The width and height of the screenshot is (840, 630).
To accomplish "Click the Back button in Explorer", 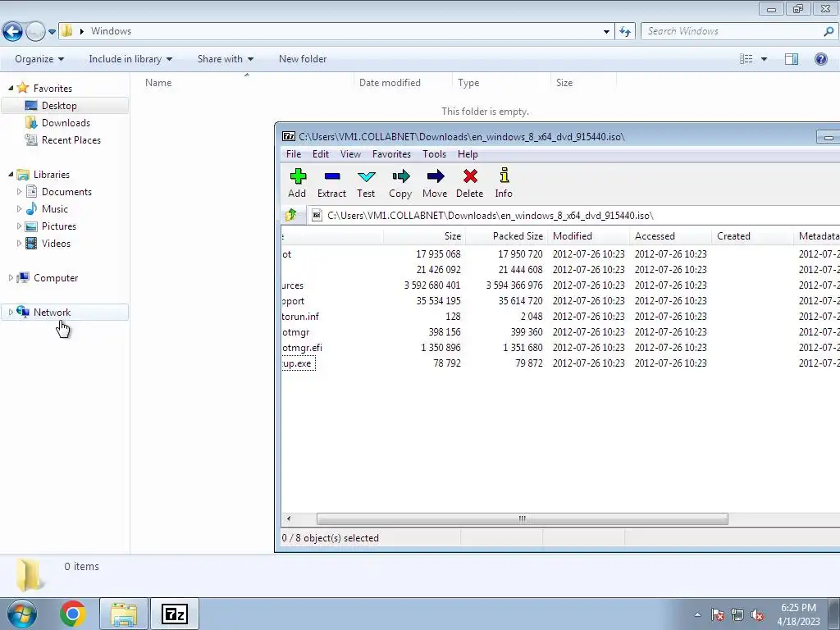I will pyautogui.click(x=13, y=32).
